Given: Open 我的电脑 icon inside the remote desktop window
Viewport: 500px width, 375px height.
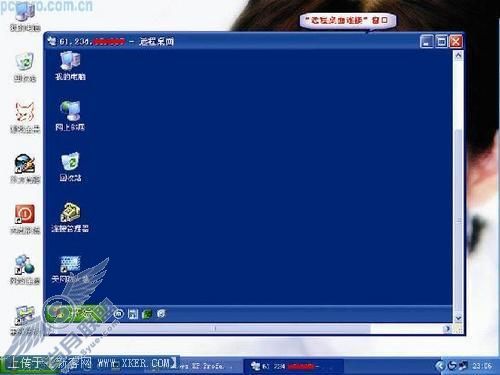Looking at the screenshot, I should 70,66.
